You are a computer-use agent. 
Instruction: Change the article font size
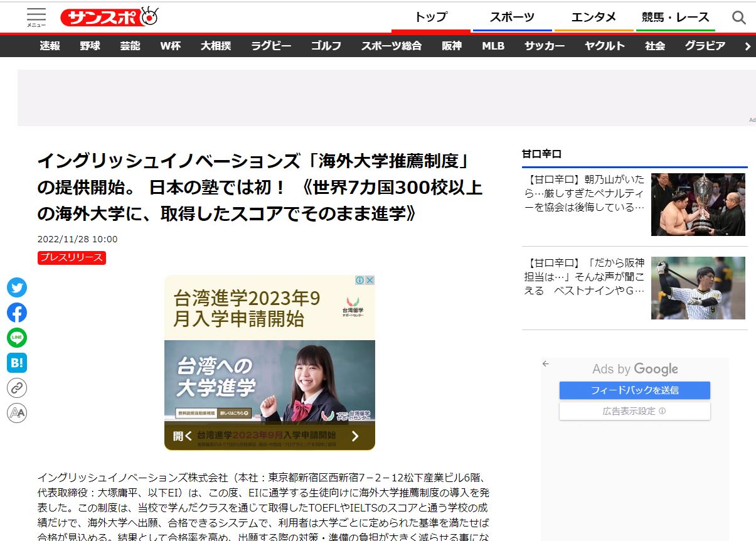point(17,413)
